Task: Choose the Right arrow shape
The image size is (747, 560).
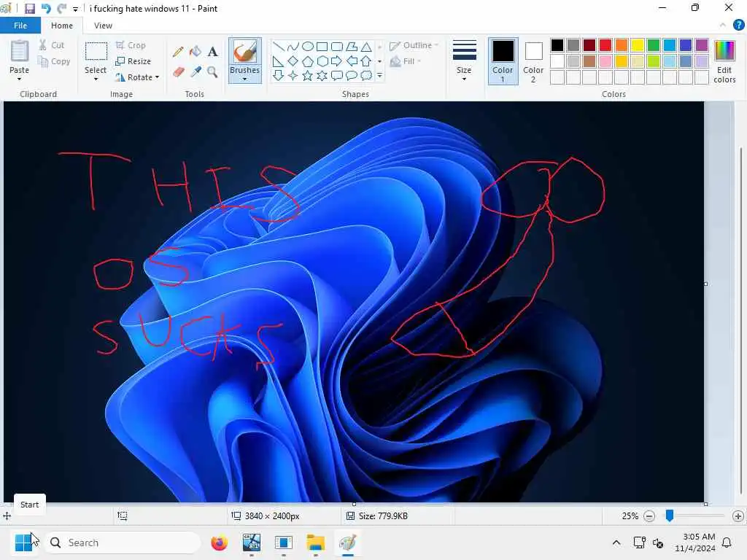Action: pos(337,61)
